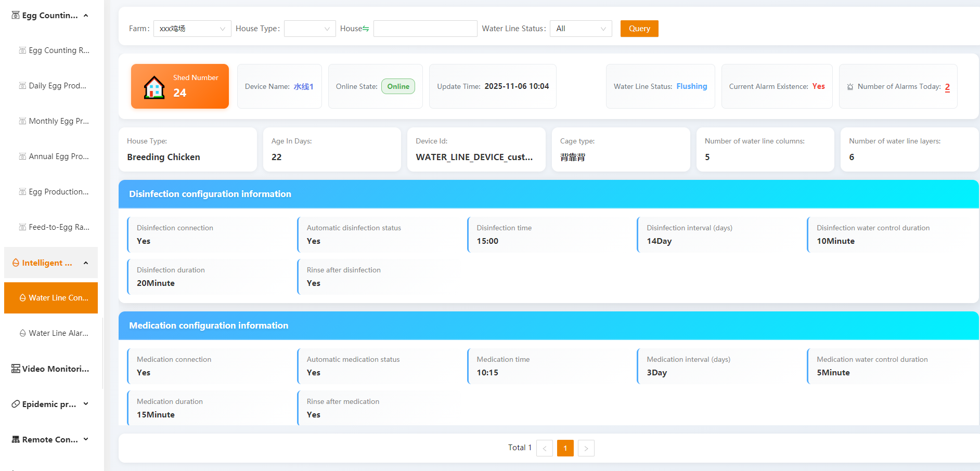The height and width of the screenshot is (471, 980).
Task: Click the Flushing water line status
Action: click(692, 86)
